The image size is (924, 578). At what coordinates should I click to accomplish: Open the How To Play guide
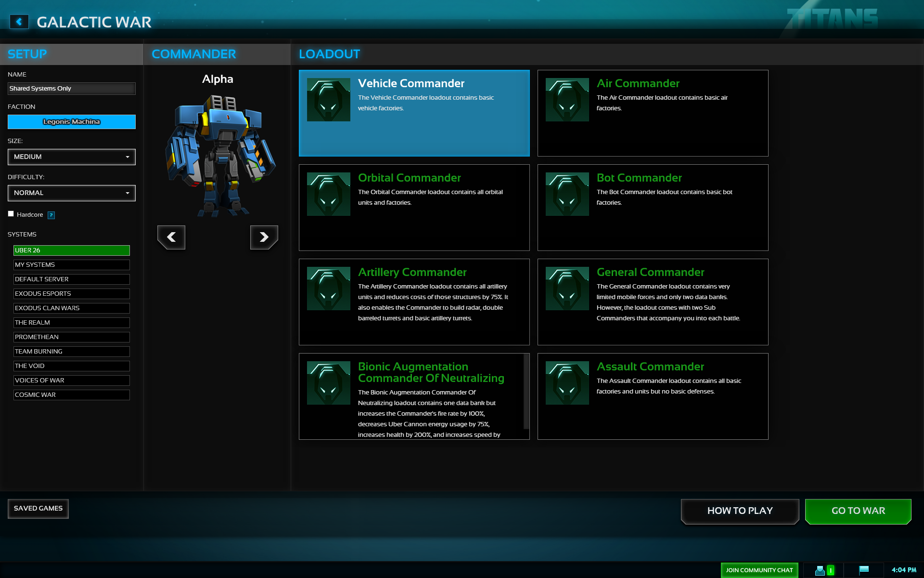pos(740,511)
